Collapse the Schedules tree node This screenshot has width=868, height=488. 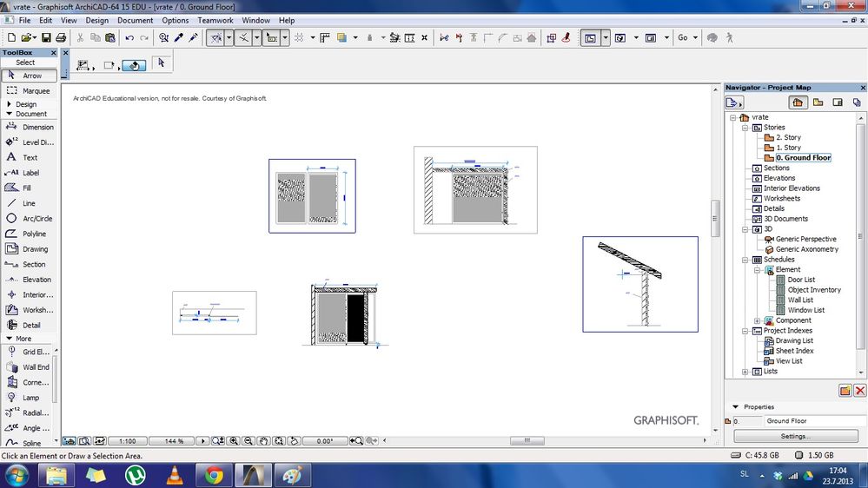[745, 260]
